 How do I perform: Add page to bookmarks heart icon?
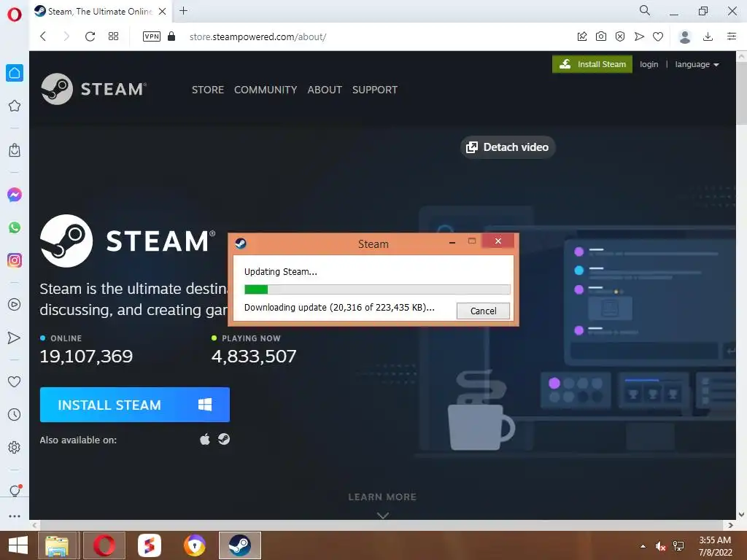[658, 36]
